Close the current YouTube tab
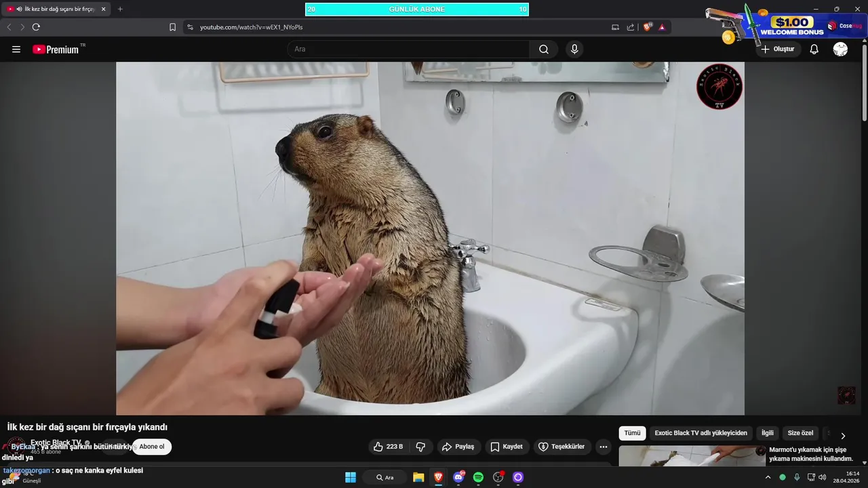868x488 pixels. (x=103, y=9)
